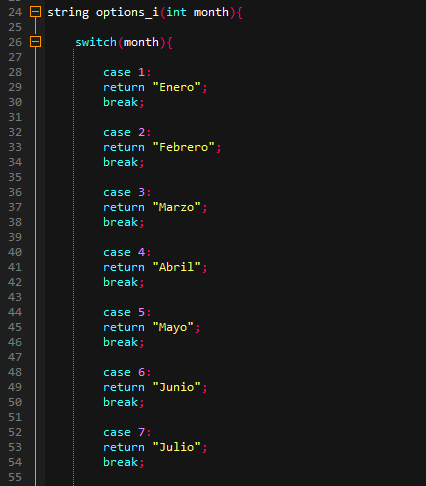
Task: Click the text 'case 6:'
Action: click(x=127, y=372)
